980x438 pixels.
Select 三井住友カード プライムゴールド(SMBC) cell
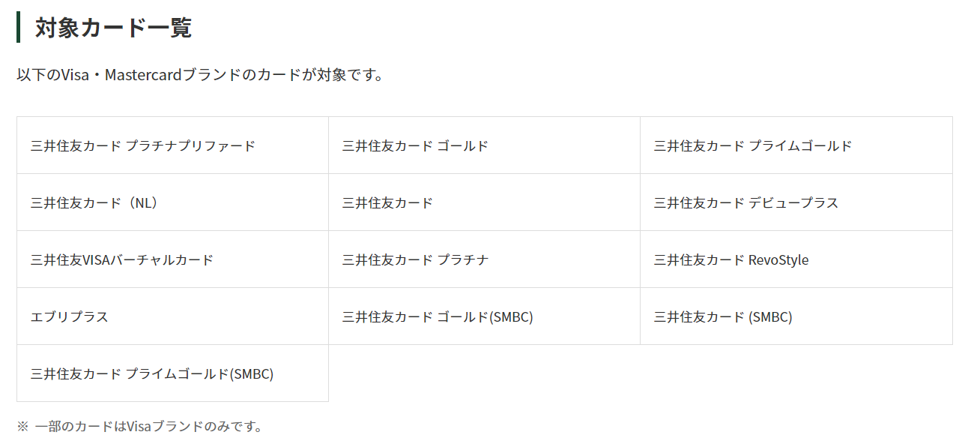(x=172, y=373)
